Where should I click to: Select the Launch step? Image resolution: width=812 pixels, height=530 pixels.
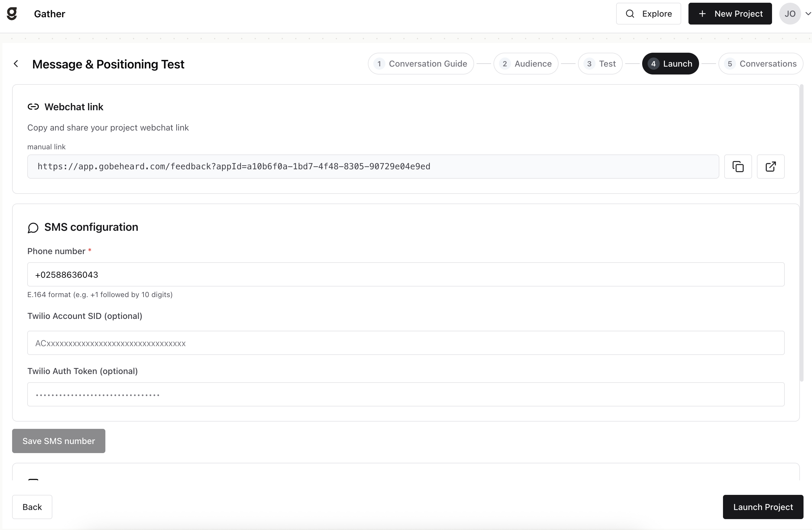pyautogui.click(x=670, y=64)
